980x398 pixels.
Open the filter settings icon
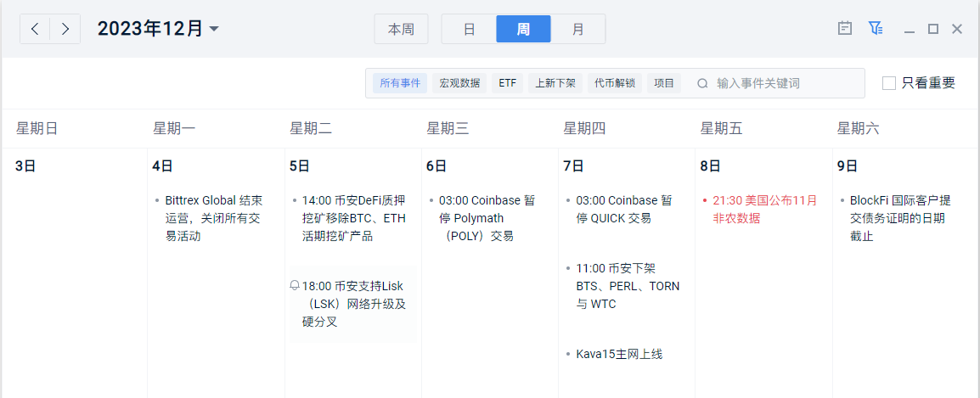(x=876, y=28)
